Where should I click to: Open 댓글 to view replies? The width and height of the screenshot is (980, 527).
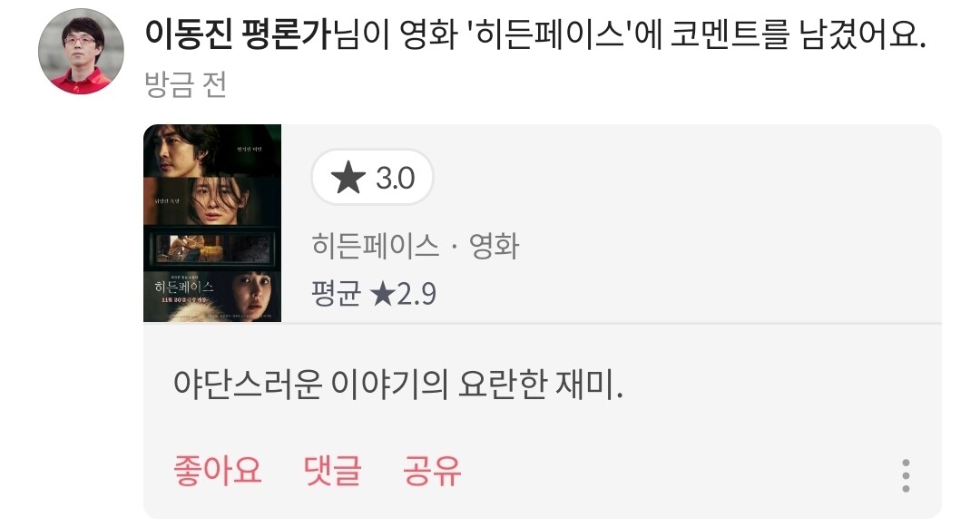tap(332, 470)
